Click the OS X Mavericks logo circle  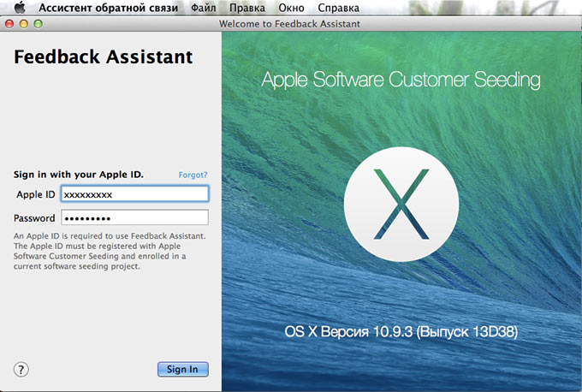tap(401, 205)
